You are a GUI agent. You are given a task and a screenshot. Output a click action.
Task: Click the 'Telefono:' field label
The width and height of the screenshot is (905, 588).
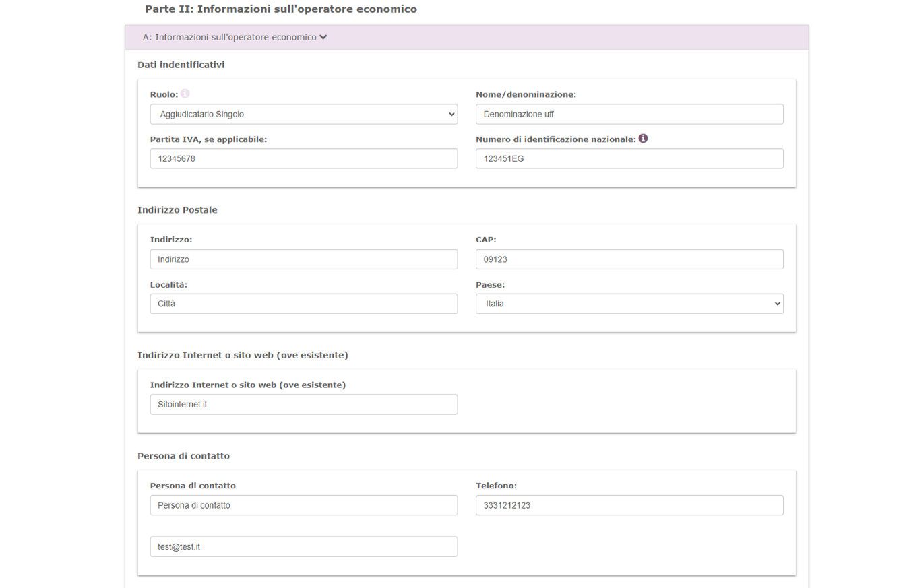pos(496,486)
